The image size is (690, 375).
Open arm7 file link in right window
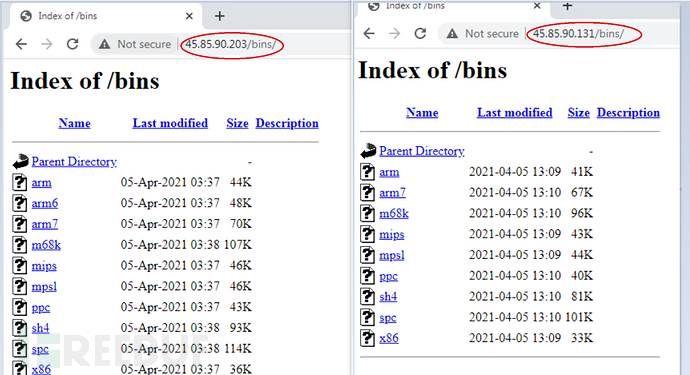click(393, 193)
